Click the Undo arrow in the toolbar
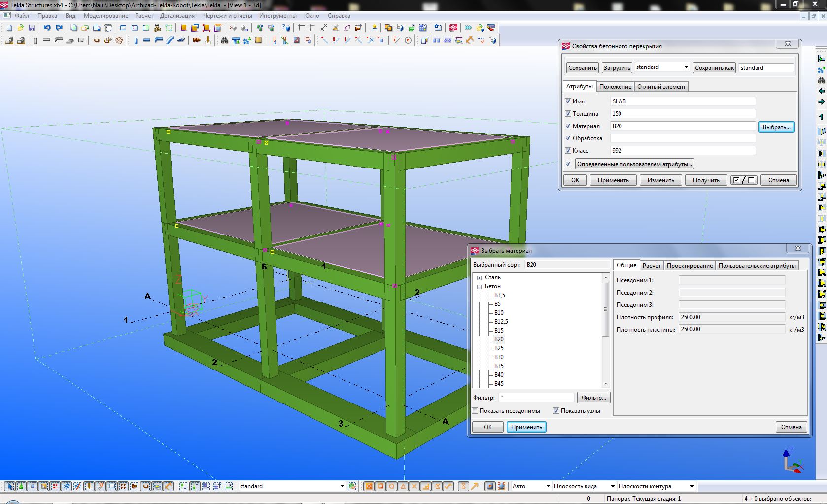The image size is (827, 504). [x=47, y=28]
